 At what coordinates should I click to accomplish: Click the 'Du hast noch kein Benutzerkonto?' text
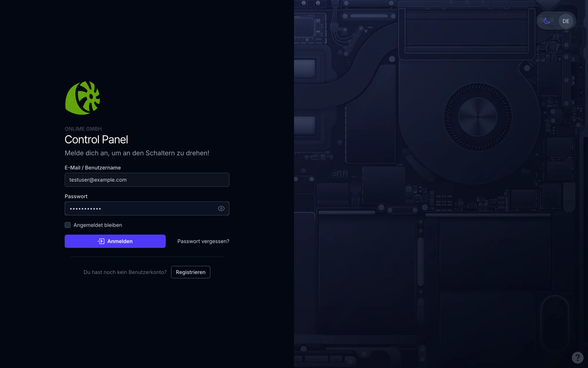[125, 272]
